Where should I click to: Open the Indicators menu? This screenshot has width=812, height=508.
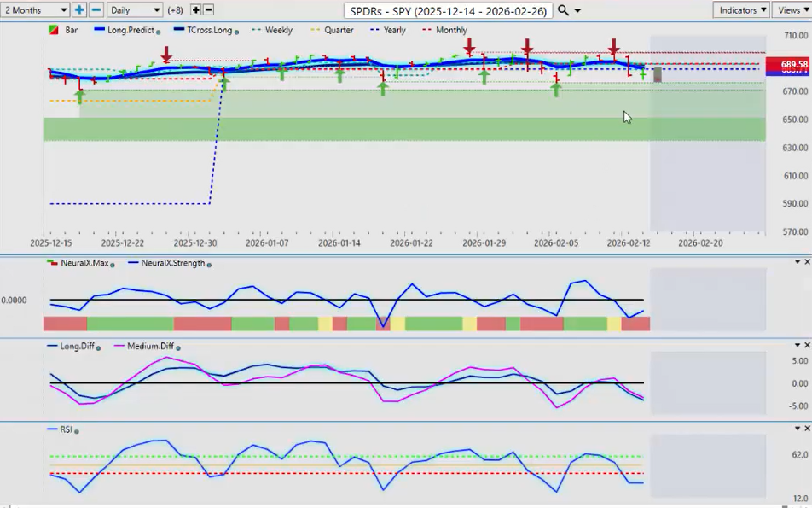742,10
